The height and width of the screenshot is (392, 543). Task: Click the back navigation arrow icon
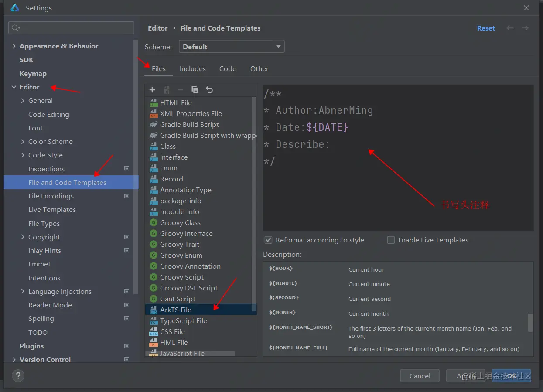coord(510,28)
